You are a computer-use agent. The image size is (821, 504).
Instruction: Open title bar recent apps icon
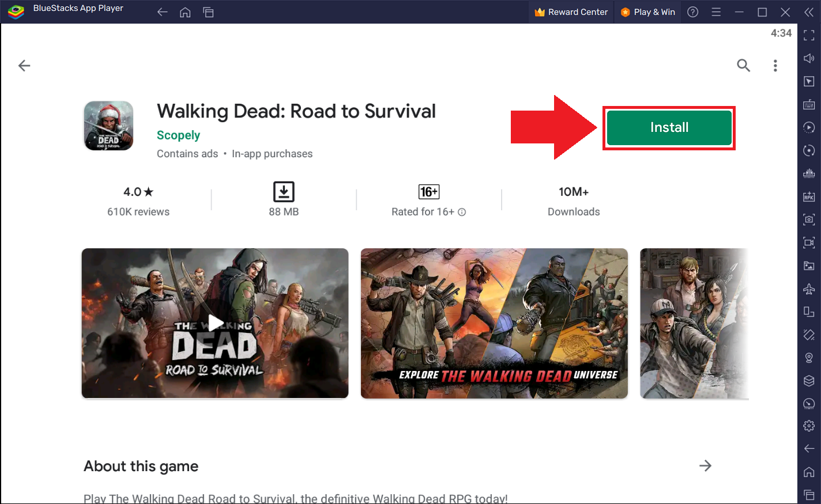(208, 12)
